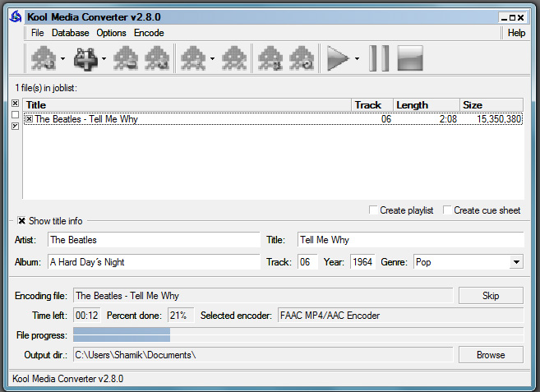
Task: Click the toggle-selection icon beside the joblist
Action: 15,127
